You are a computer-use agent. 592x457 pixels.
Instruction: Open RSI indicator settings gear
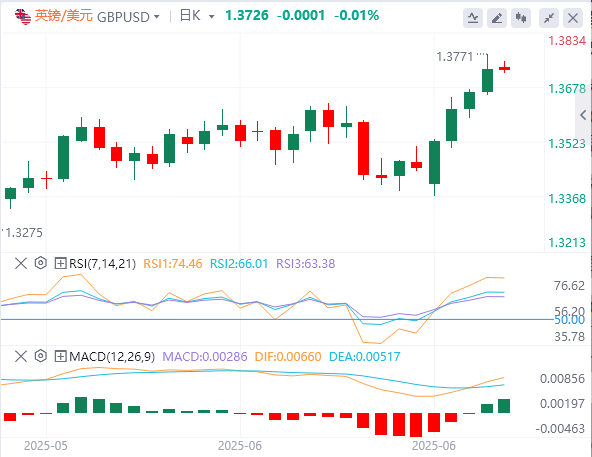(40, 263)
